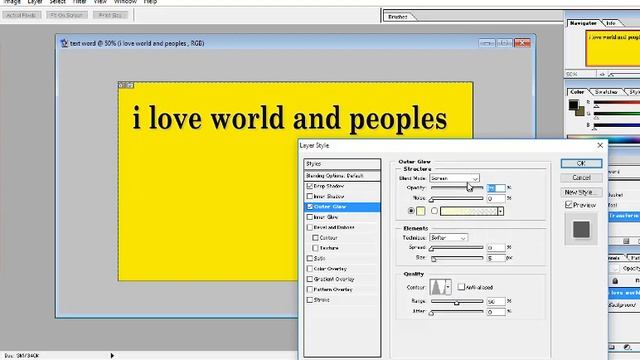640x360 pixels.
Task: Confirm Layer Style with OK
Action: pyautogui.click(x=581, y=163)
